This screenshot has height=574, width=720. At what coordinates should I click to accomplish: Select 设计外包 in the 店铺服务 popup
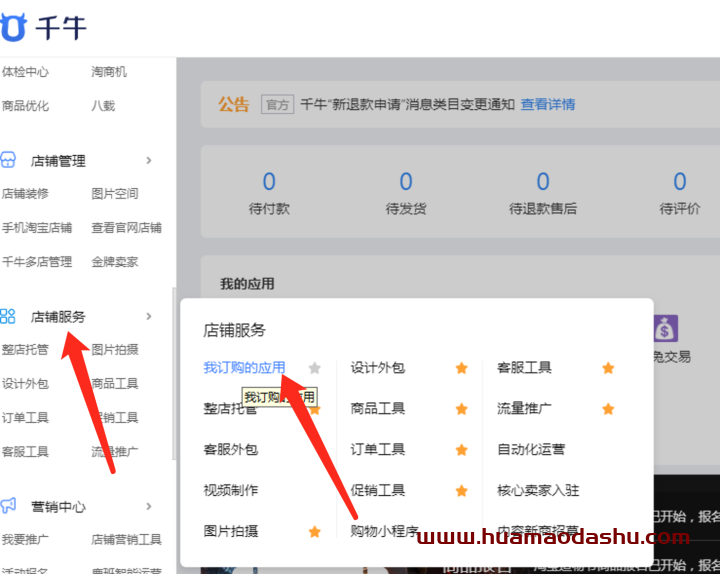(x=377, y=367)
